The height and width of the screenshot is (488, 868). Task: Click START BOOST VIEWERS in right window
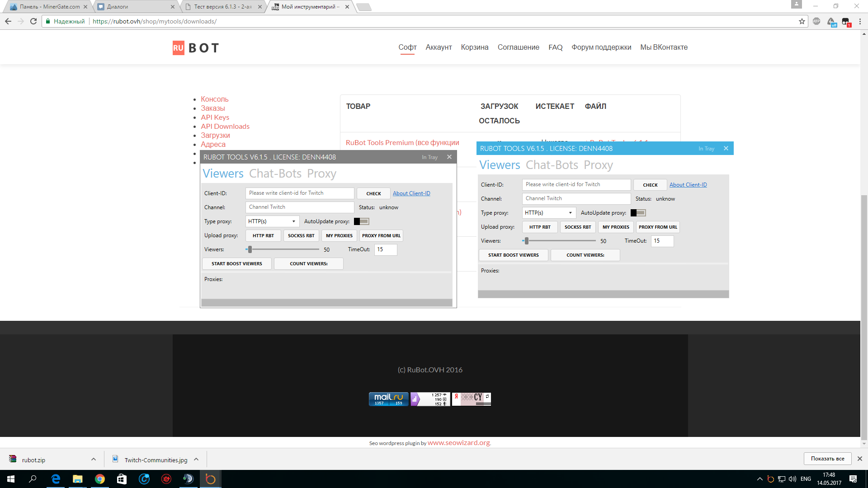point(513,255)
